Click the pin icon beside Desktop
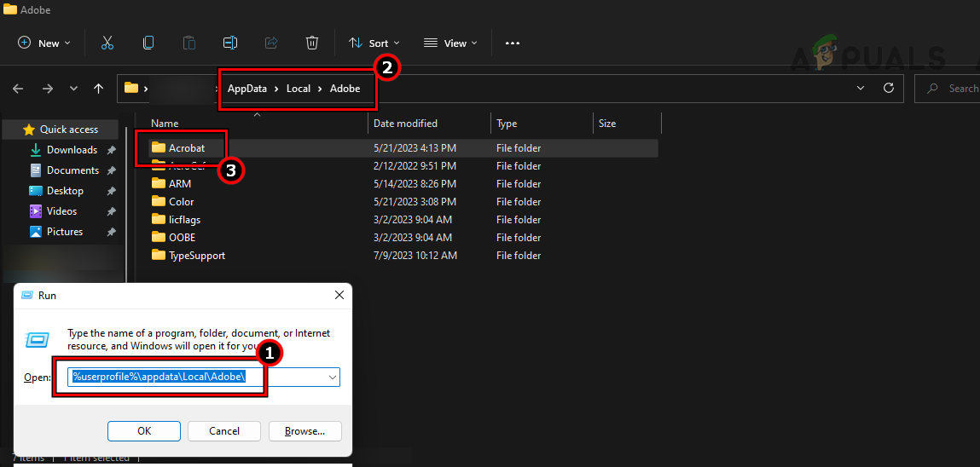The width and height of the screenshot is (980, 467). point(111,190)
